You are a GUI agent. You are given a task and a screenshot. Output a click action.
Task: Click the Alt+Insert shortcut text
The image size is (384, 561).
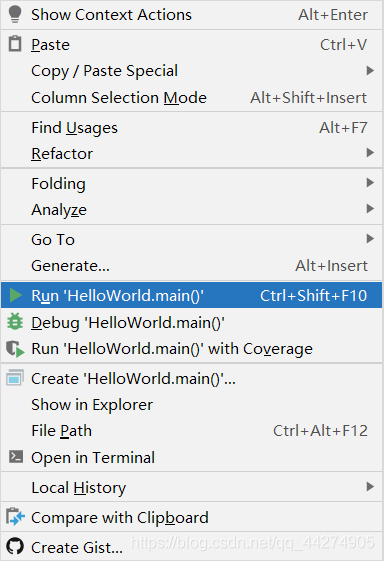(x=331, y=265)
